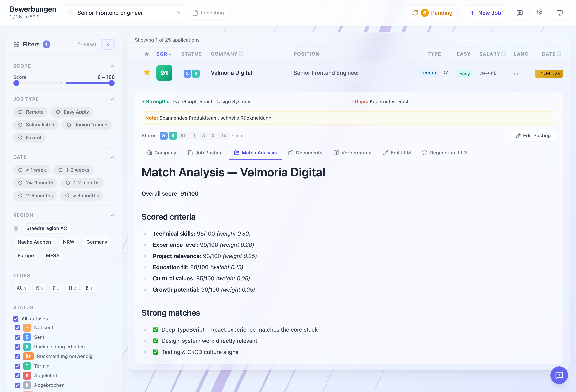The height and width of the screenshot is (392, 576).
Task: Collapse the filters panel with the arrow icon
Action: tap(108, 44)
